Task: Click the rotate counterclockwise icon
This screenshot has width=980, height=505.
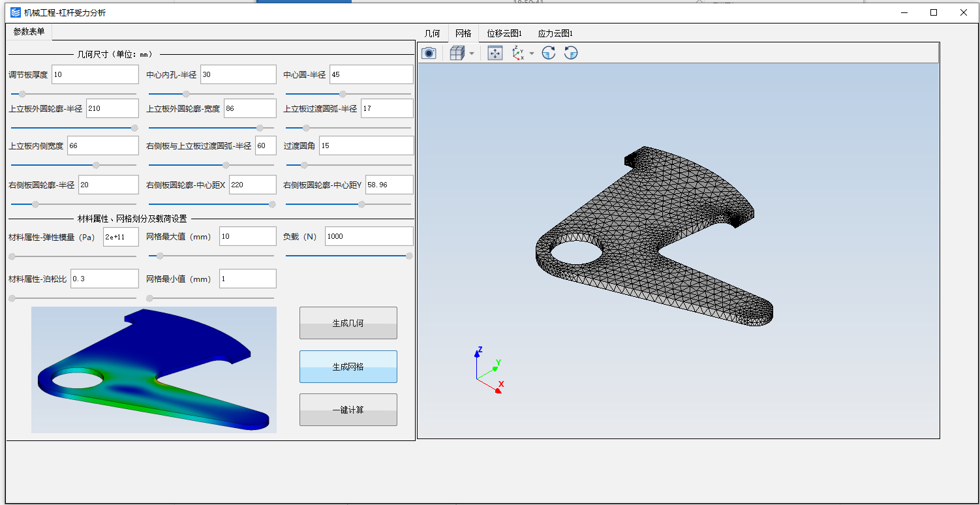Action: pyautogui.click(x=571, y=54)
